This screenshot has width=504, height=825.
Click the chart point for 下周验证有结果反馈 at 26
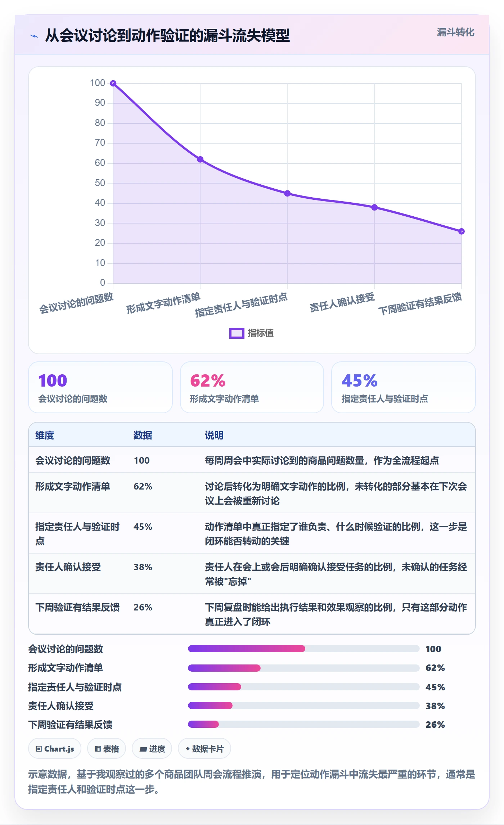(462, 231)
